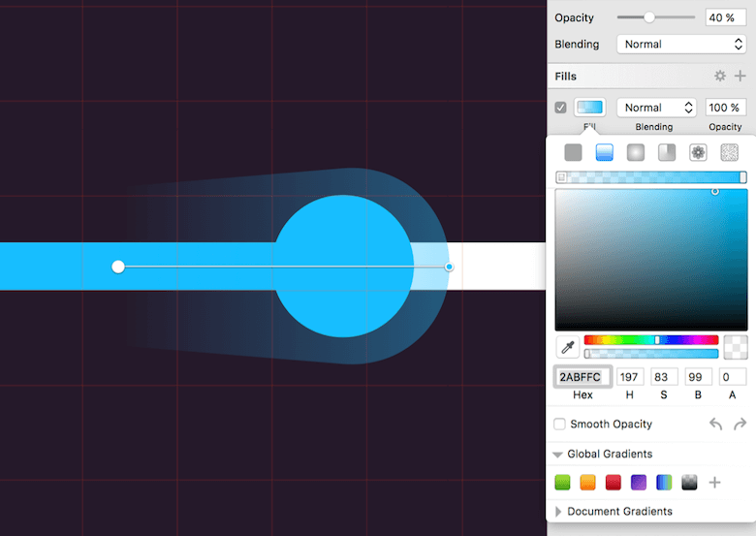
Task: Click the fill gradient preview swatch
Action: [589, 108]
